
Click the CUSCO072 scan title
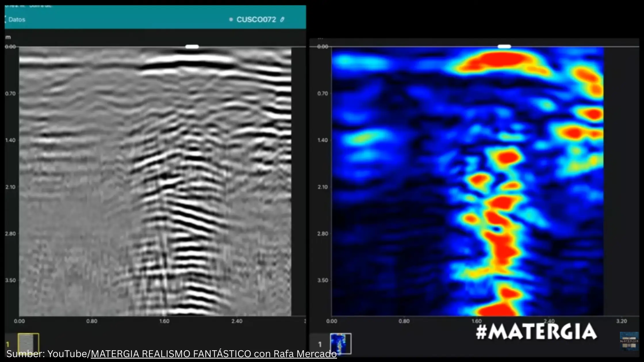pyautogui.click(x=256, y=20)
